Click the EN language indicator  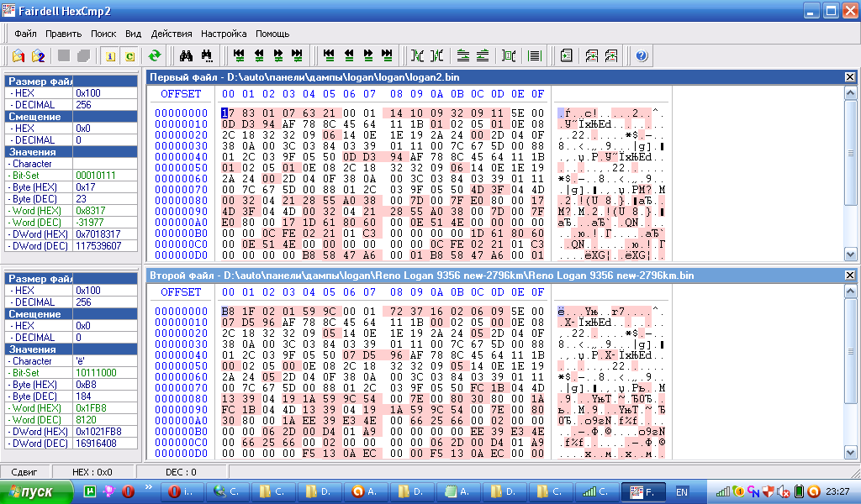[681, 492]
